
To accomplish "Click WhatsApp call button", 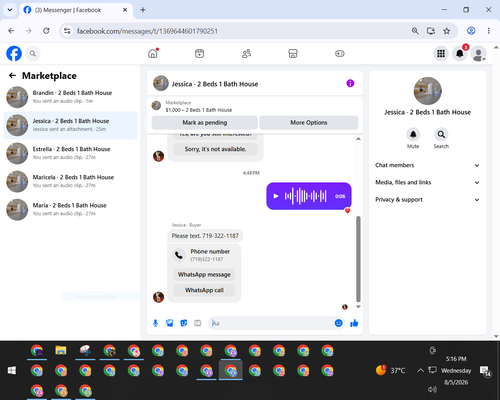I will point(204,290).
